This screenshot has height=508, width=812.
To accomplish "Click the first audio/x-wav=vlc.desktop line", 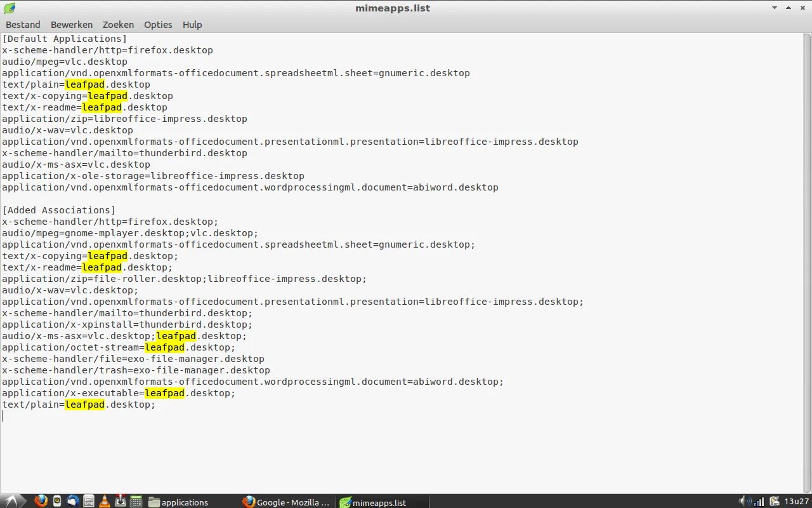I will (x=68, y=130).
